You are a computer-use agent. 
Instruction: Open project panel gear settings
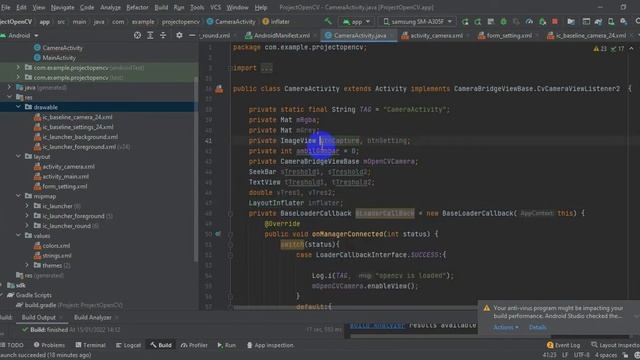(x=179, y=36)
